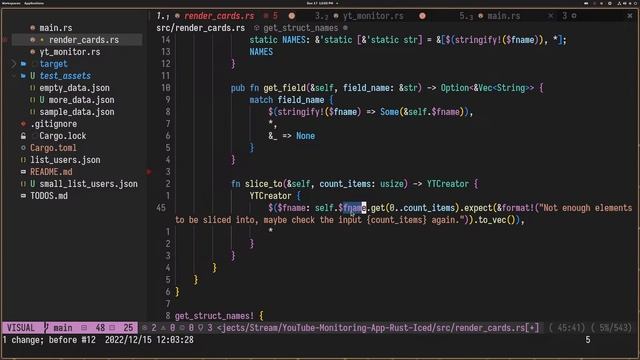Open small_list_users.json file
The width and height of the screenshot is (640, 360).
[x=88, y=184]
